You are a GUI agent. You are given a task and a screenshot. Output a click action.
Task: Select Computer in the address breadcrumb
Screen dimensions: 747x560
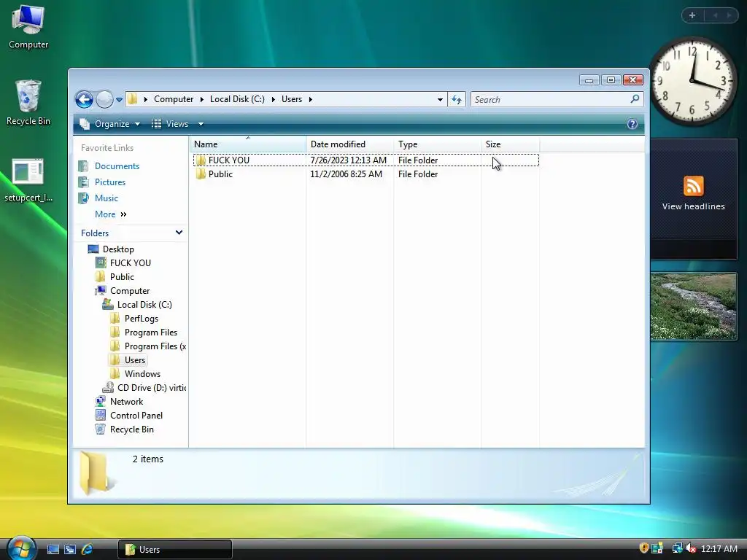pyautogui.click(x=174, y=99)
